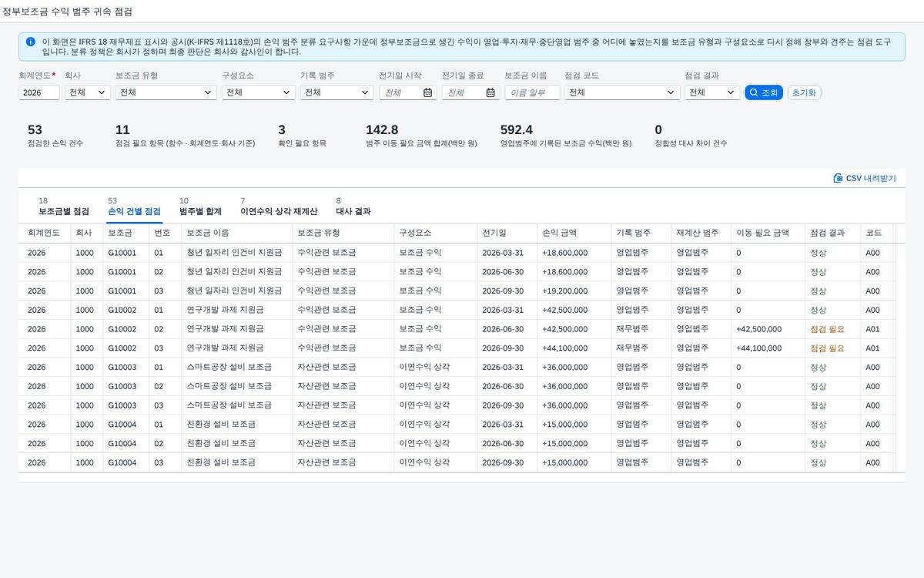Click 스마트공장 설비 보조금 in the G10003 번호 02 row
924x578 pixels.
pos(229,386)
